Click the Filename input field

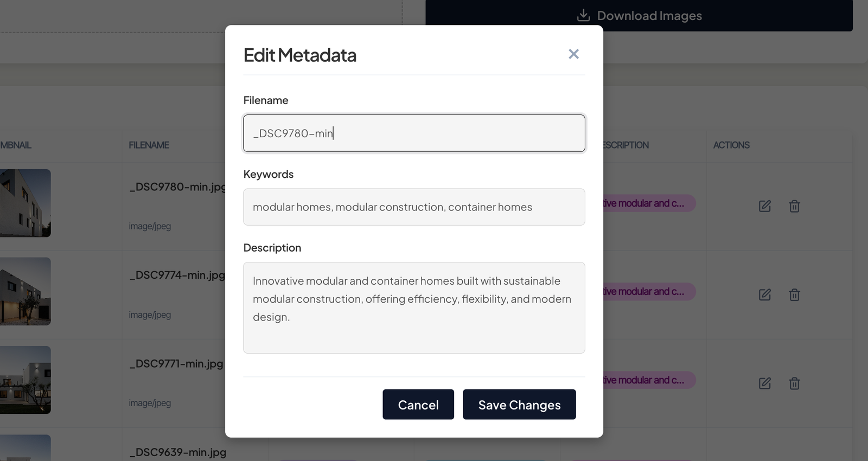click(413, 133)
